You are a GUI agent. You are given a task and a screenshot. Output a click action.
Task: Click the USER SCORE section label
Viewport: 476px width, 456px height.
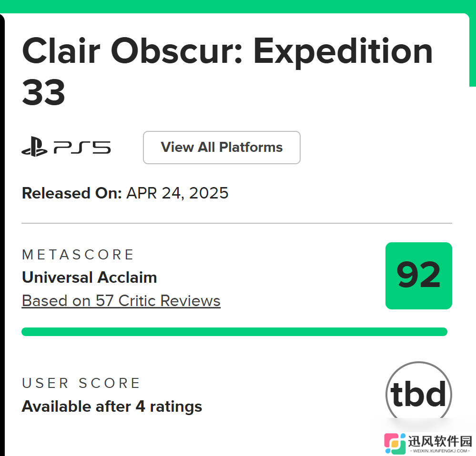point(81,383)
